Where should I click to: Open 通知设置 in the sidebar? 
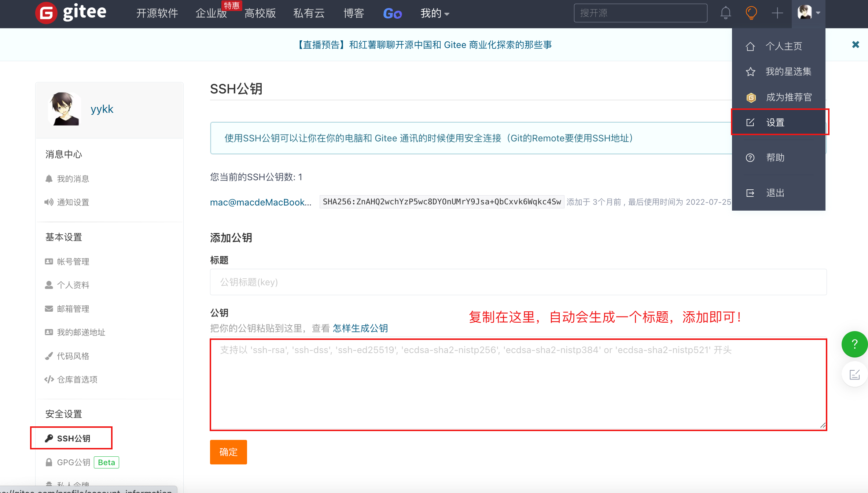(73, 202)
